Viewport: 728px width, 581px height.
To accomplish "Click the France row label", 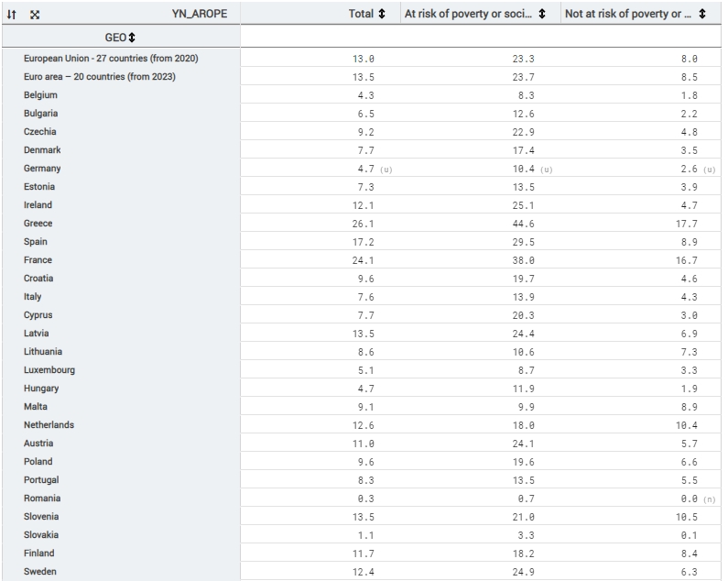I will click(38, 260).
